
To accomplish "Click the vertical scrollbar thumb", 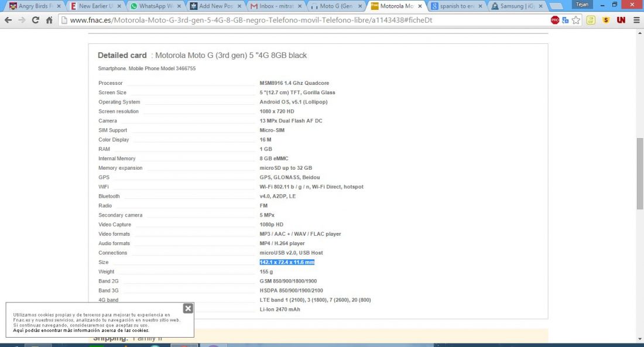I will point(639,173).
